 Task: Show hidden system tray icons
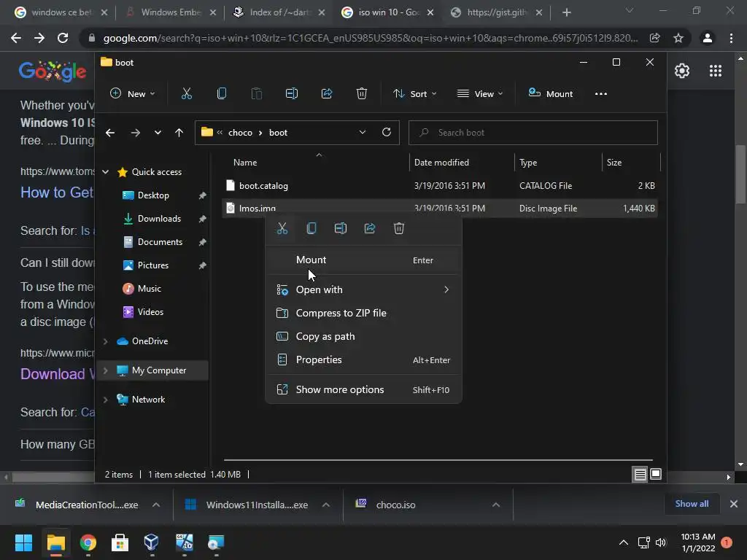pos(623,542)
